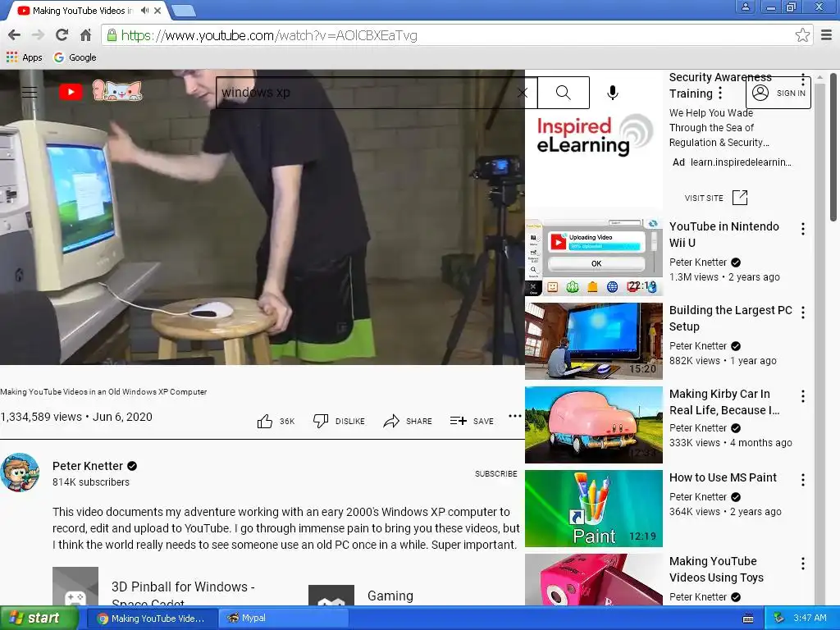Open options for YouTube in Nintendo Wii U
The height and width of the screenshot is (630, 840).
[802, 230]
